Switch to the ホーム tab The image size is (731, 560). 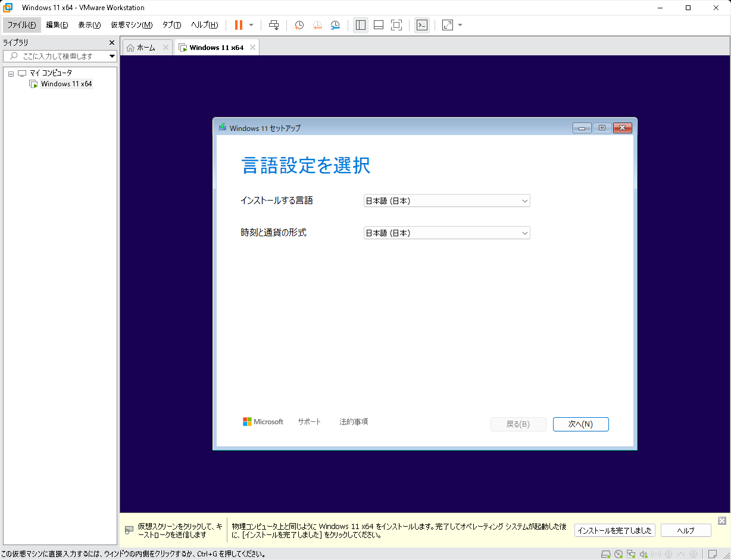pyautogui.click(x=145, y=46)
